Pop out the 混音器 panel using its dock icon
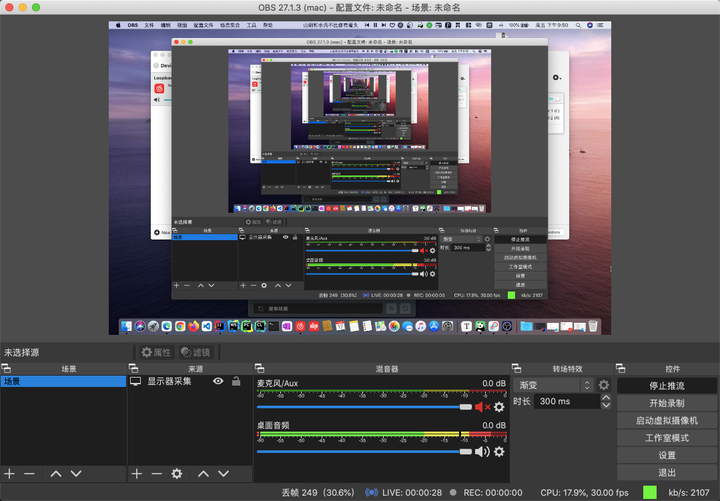The width and height of the screenshot is (720, 501). [x=259, y=368]
